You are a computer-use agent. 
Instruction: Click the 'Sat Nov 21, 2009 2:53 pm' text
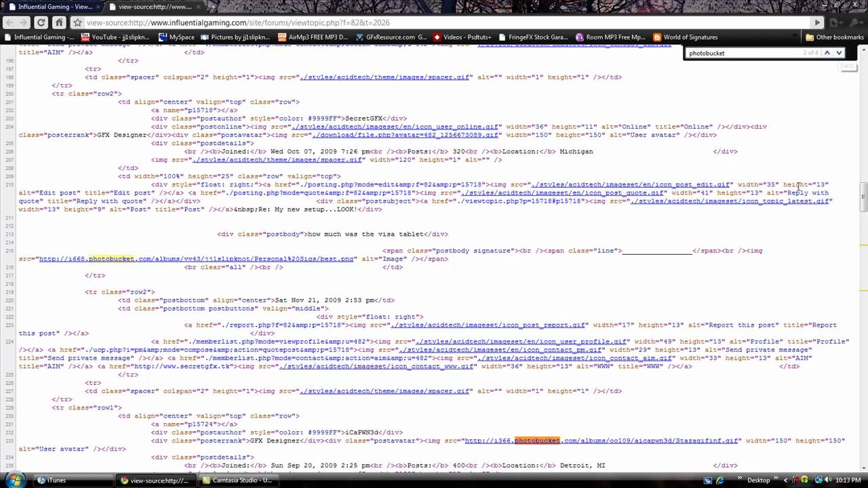324,300
